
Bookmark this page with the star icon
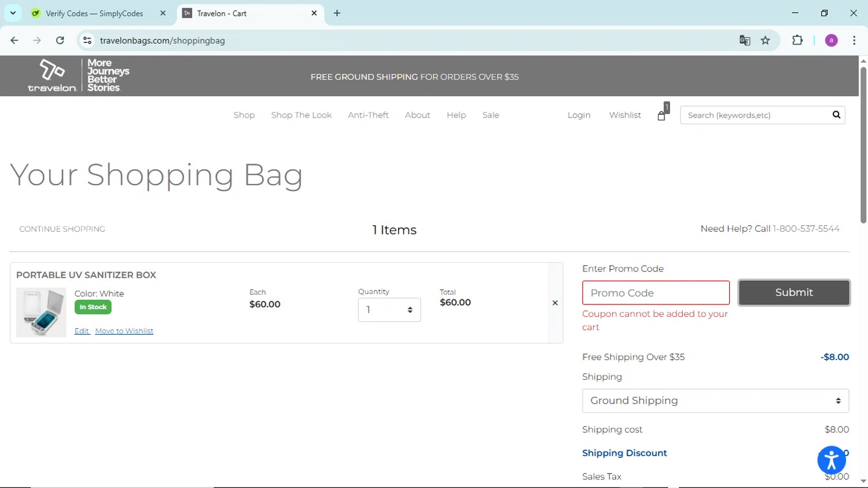coord(766,41)
